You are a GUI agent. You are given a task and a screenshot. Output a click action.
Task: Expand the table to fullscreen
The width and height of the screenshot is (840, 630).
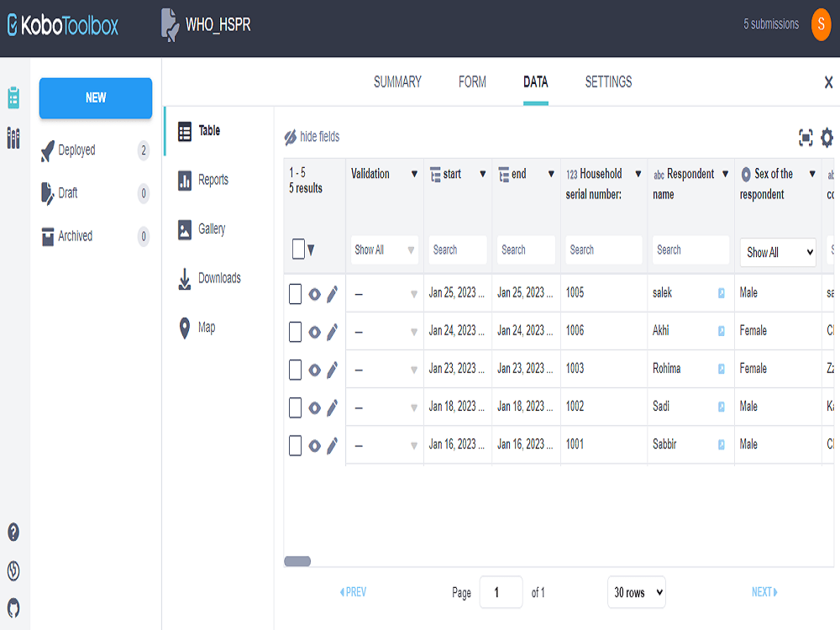805,136
